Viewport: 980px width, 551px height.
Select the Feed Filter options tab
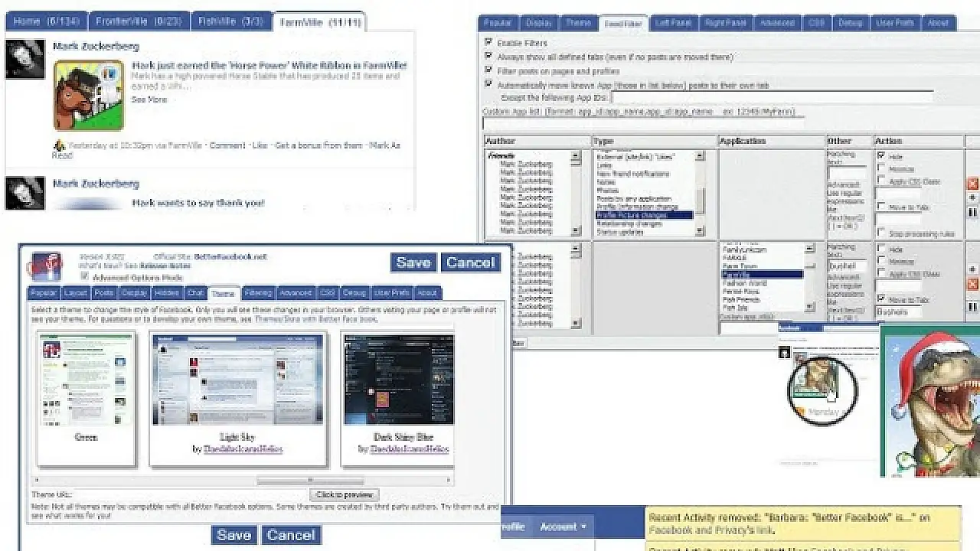tap(623, 23)
